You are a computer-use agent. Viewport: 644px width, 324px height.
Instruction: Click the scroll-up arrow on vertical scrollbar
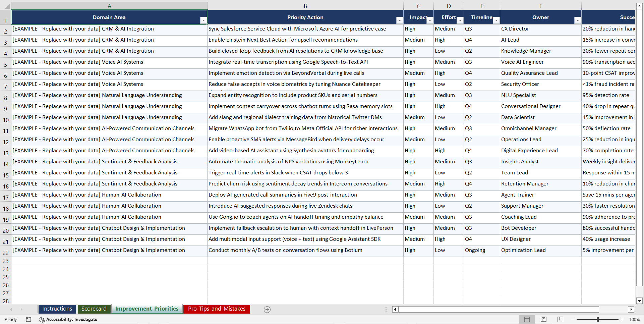point(640,5)
